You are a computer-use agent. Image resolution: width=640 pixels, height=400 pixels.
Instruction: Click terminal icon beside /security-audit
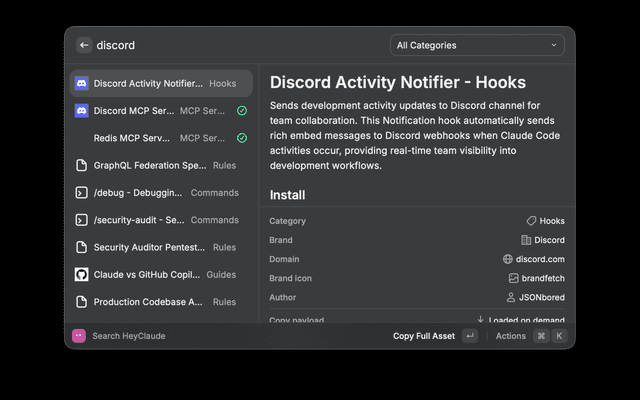[82, 220]
